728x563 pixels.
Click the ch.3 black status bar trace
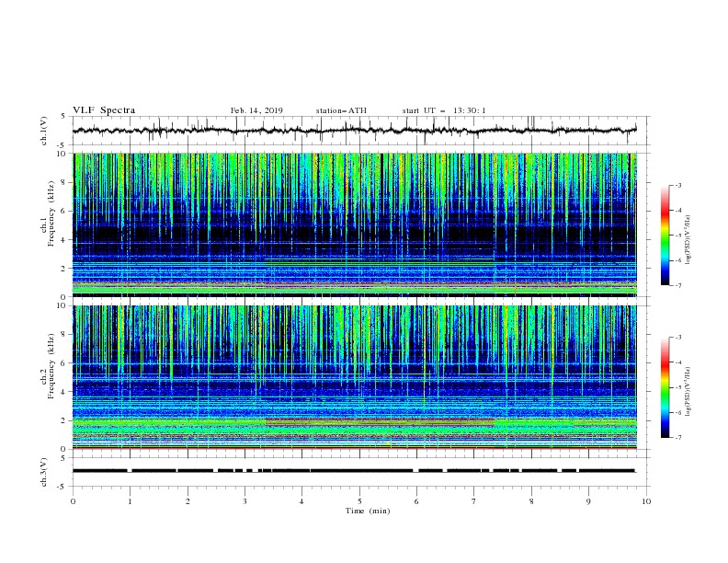pyautogui.click(x=354, y=471)
